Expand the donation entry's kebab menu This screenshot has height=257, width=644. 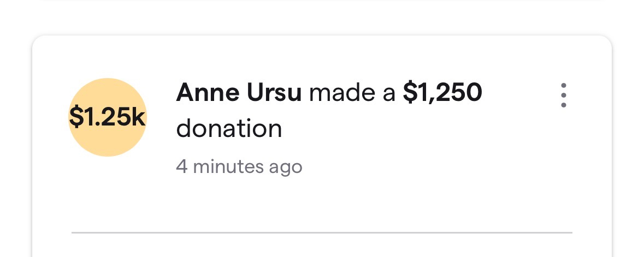tap(563, 95)
